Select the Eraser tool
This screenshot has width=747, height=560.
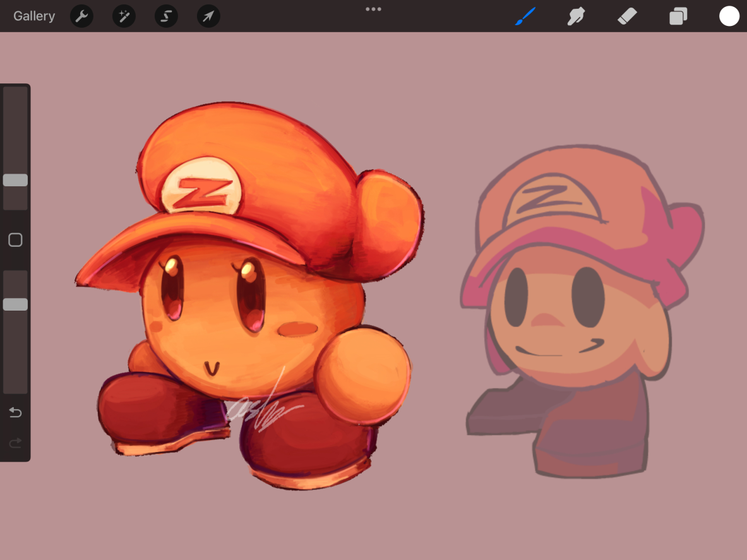coord(627,16)
